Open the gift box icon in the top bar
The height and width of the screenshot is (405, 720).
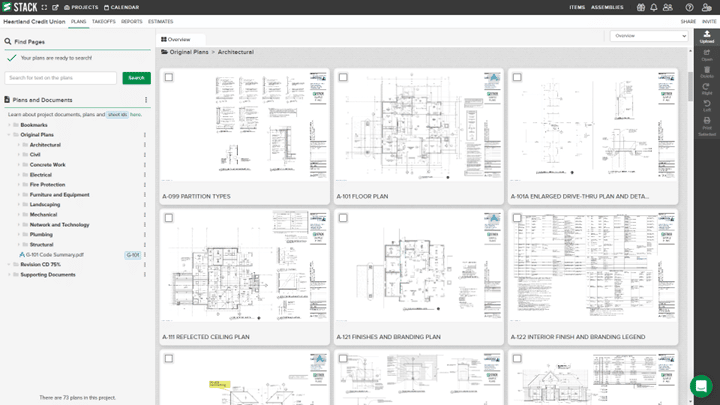pos(641,7)
